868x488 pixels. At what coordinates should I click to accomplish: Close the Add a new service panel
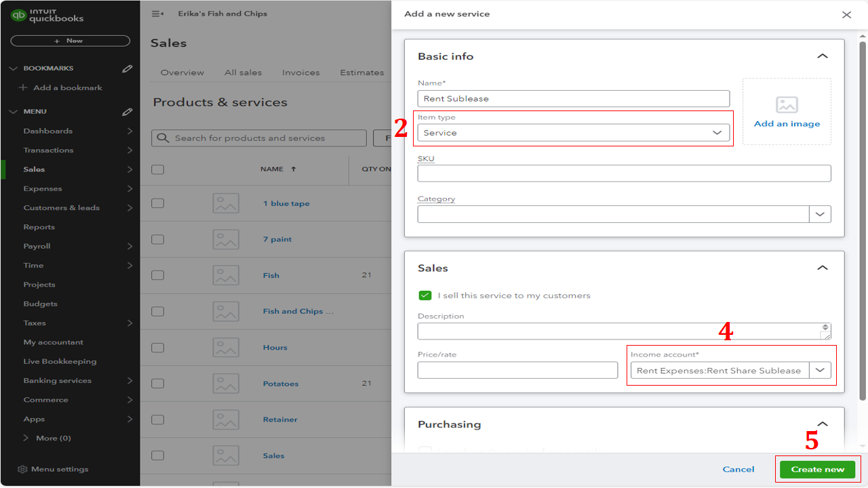[846, 14]
